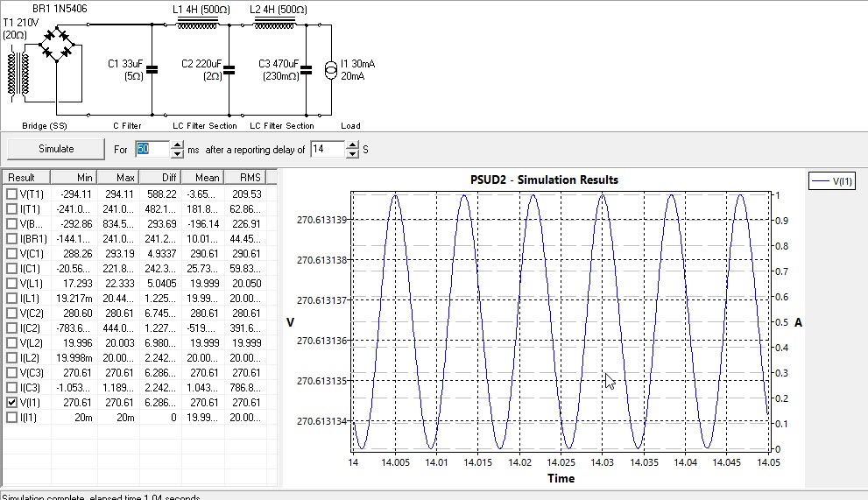This screenshot has height=500, width=868.
Task: Select the I1 current source load symbol
Action: pyautogui.click(x=332, y=70)
